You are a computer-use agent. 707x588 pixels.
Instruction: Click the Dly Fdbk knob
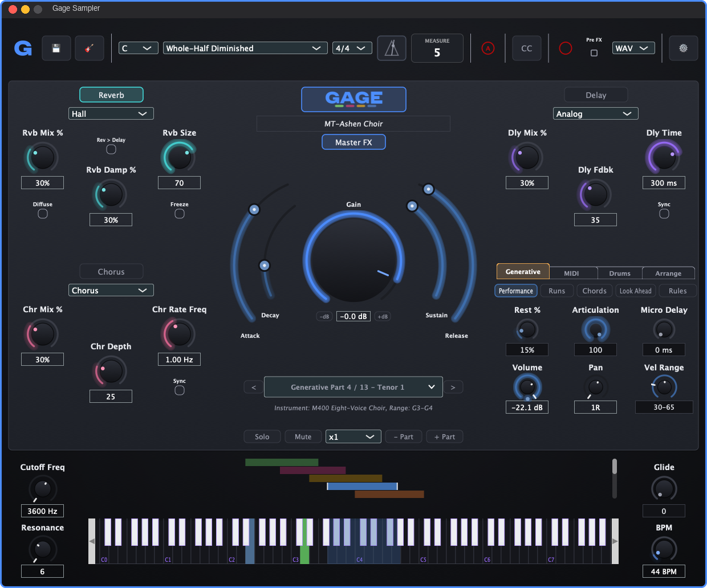[x=595, y=195]
